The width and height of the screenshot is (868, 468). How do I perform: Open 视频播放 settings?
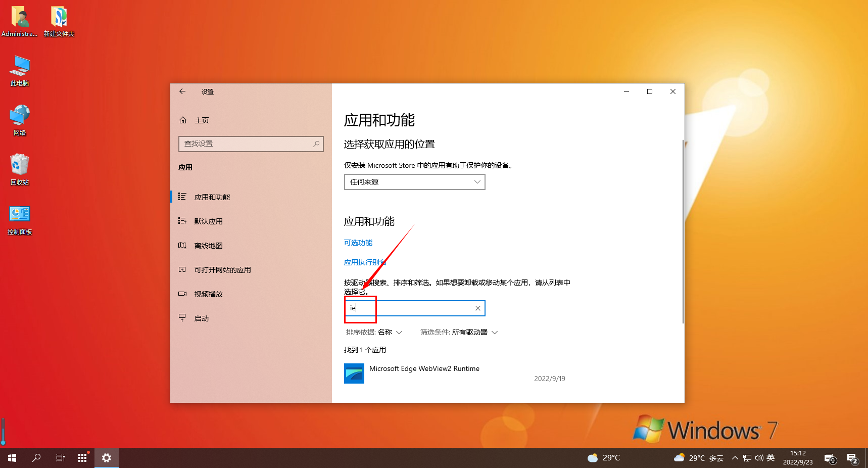pos(208,294)
